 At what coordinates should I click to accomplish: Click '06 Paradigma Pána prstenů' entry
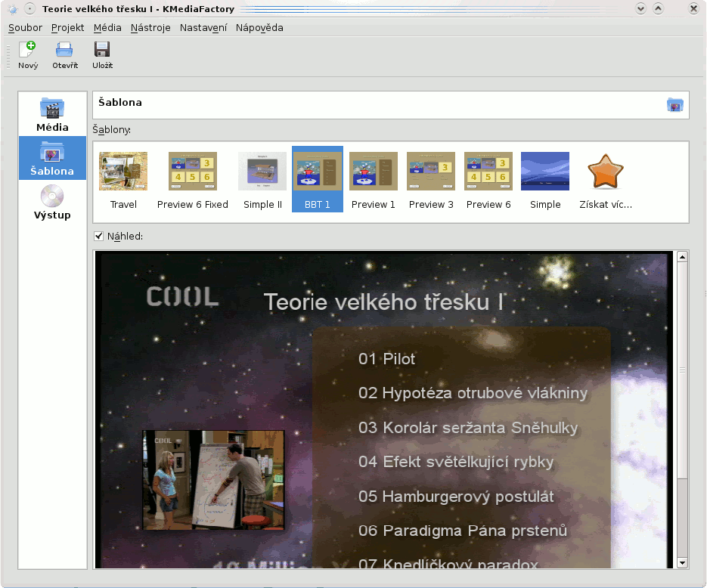[x=463, y=531]
